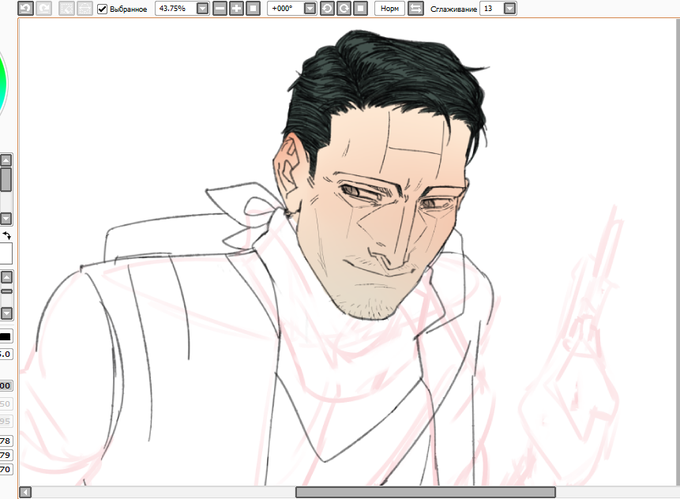Screen dimensions: 680x499
Task: Flip canvas view horizontally icon
Action: click(415, 8)
